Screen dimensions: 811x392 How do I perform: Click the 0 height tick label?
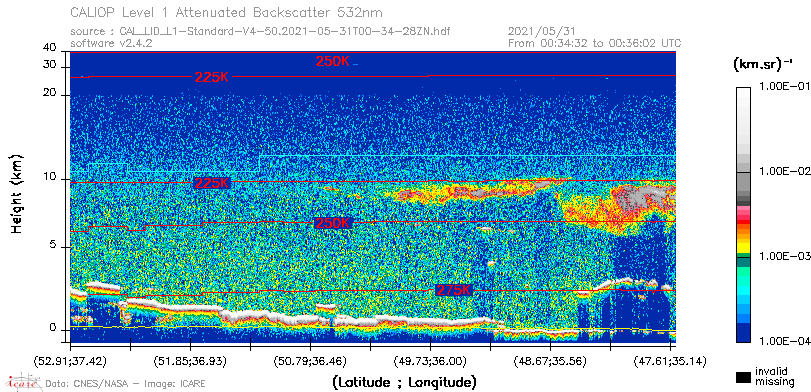click(53, 328)
